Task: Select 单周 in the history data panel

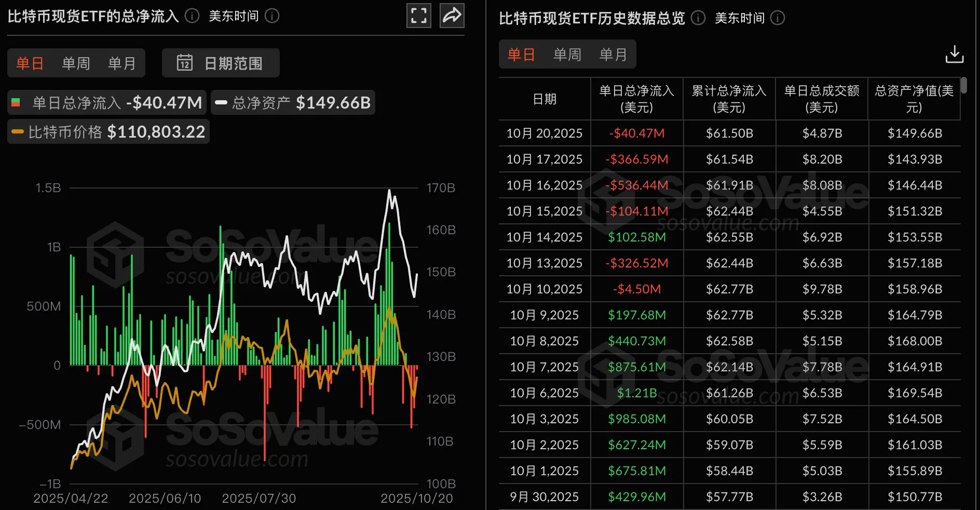Action: coord(567,54)
